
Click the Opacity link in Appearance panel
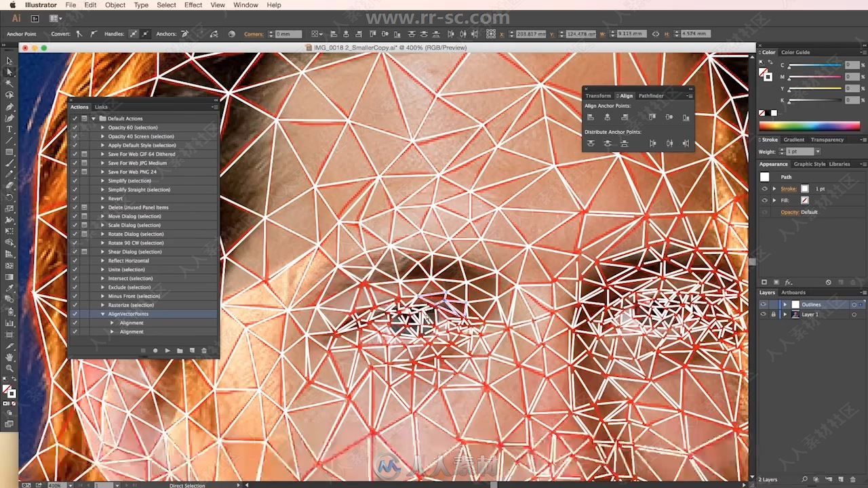pyautogui.click(x=789, y=212)
